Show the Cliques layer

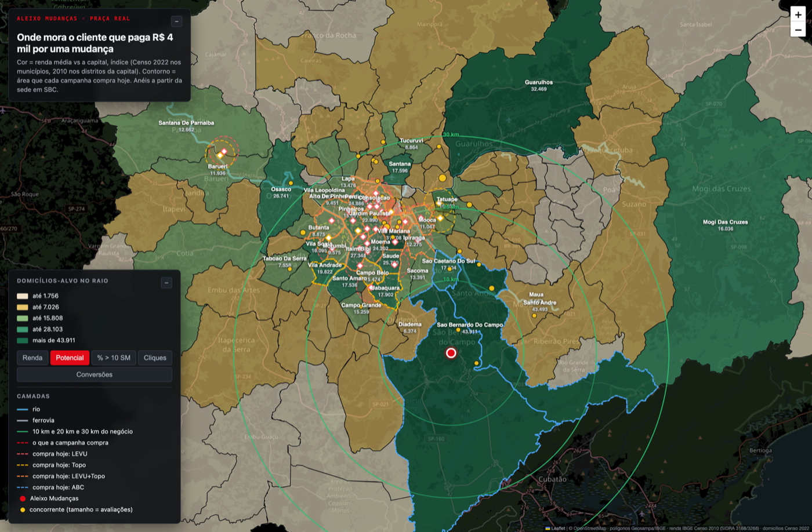tap(155, 358)
